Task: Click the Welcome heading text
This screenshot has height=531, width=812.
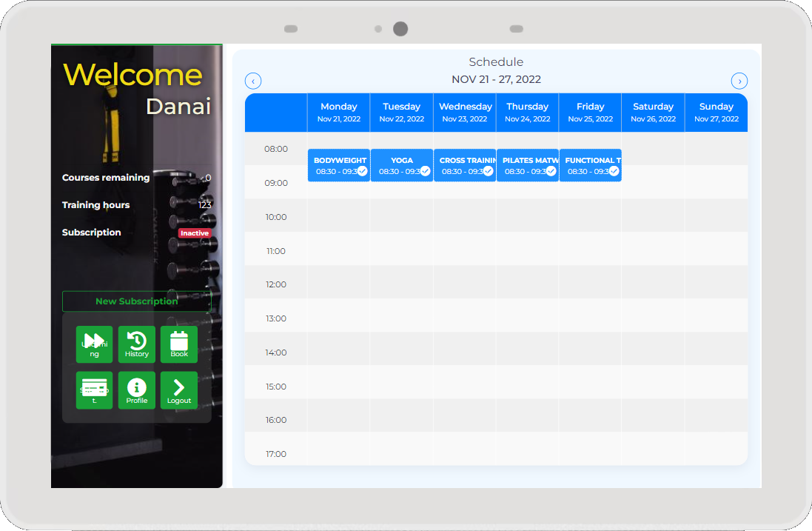Action: 132,75
